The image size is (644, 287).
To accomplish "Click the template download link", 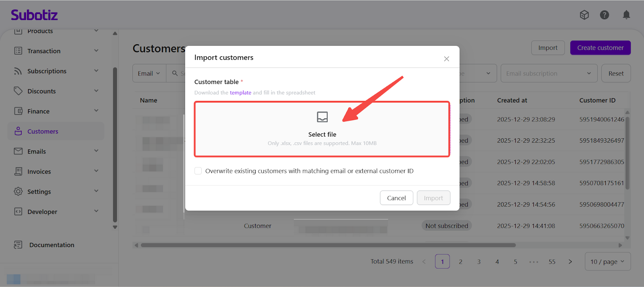I will [x=240, y=93].
